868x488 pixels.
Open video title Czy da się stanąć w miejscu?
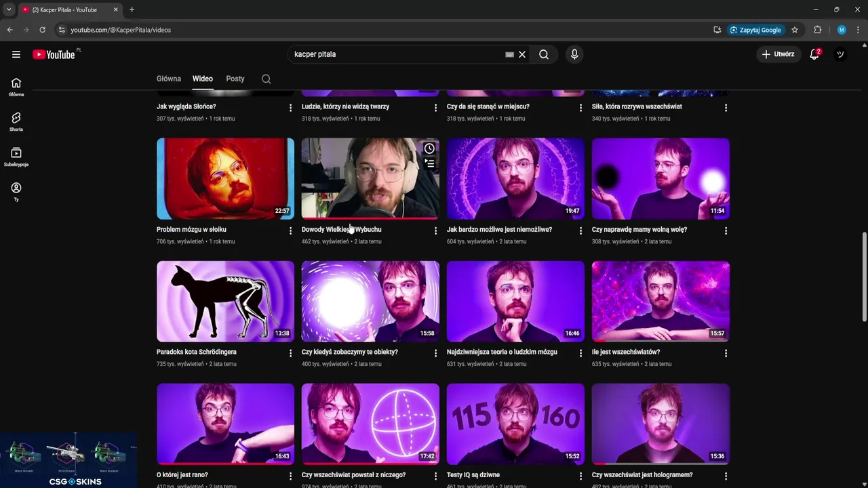tap(488, 107)
